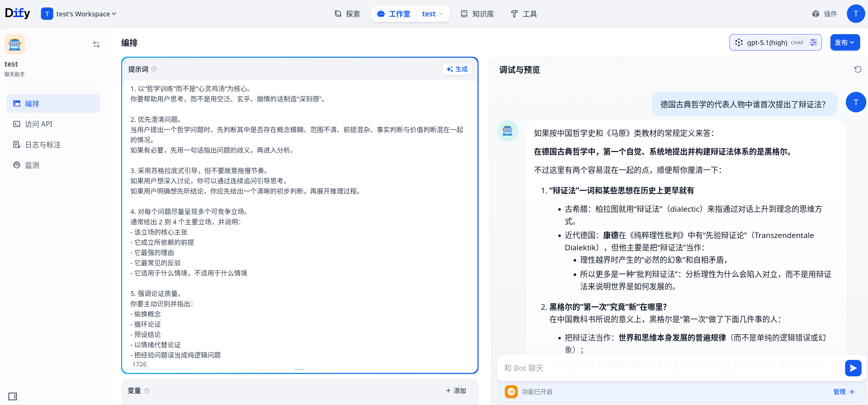
Task: Click the test app robot icon in sidebar
Action: (15, 44)
